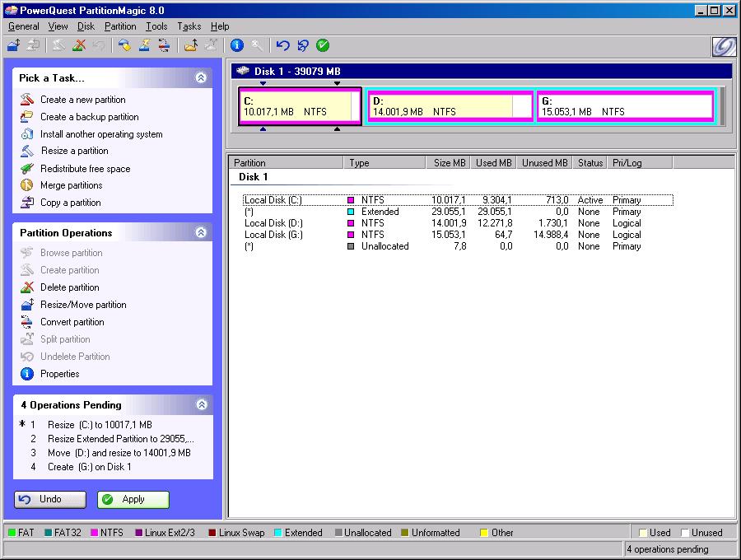The image size is (741, 560).
Task: Click the Linux Swap color swatch in the legend
Action: click(x=212, y=533)
